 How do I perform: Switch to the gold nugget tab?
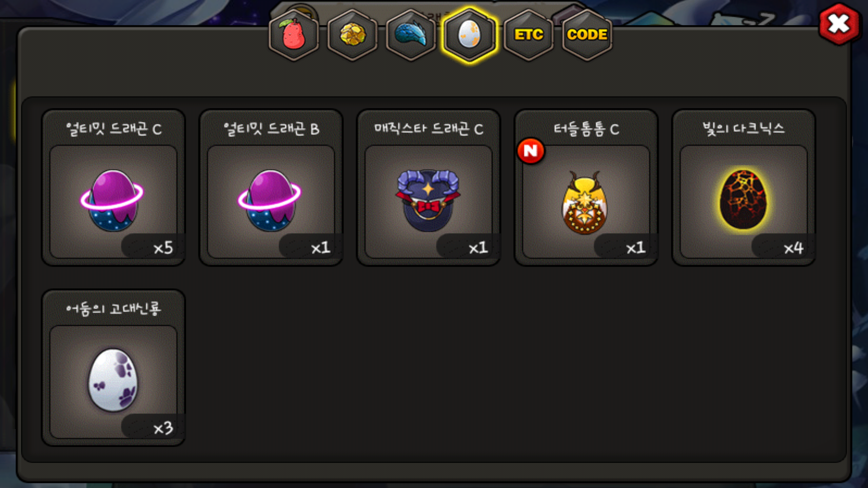pos(353,35)
